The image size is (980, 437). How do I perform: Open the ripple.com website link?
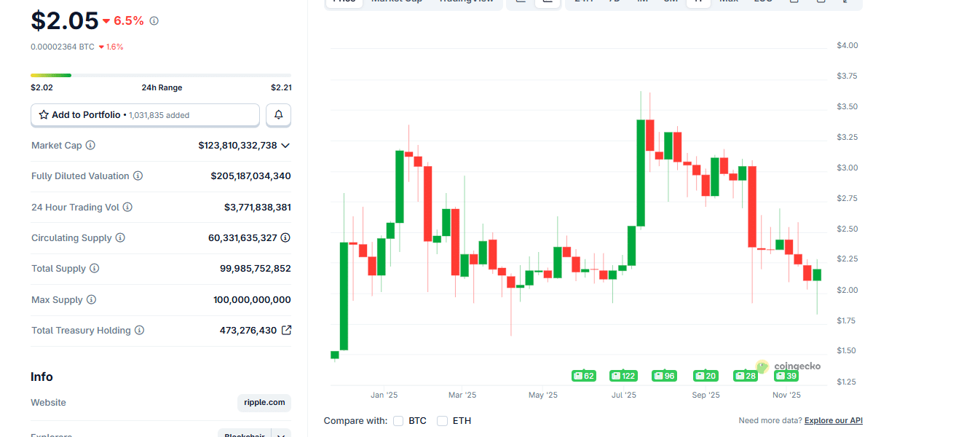point(264,403)
